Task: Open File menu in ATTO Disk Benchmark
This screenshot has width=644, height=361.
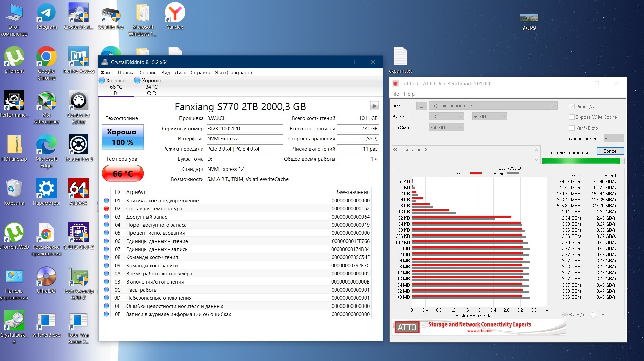Action: (x=395, y=94)
